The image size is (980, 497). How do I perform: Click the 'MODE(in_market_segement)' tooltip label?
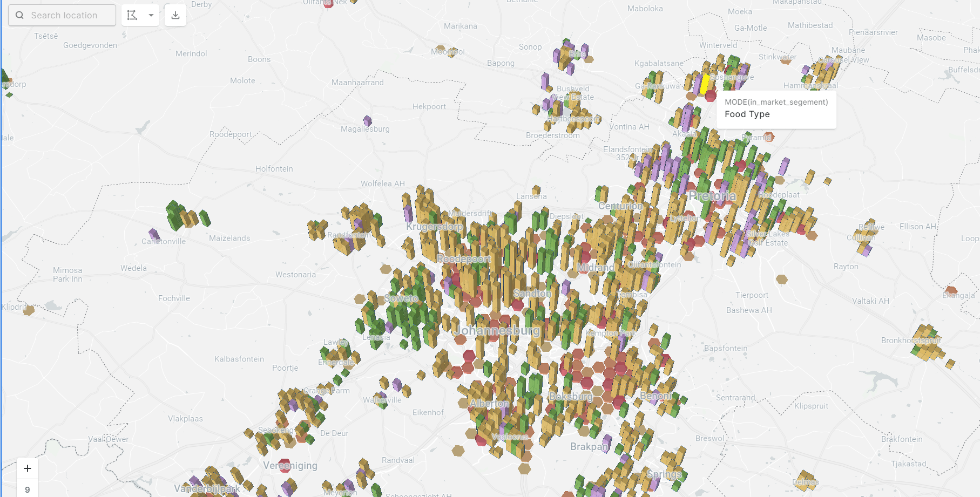click(x=776, y=102)
